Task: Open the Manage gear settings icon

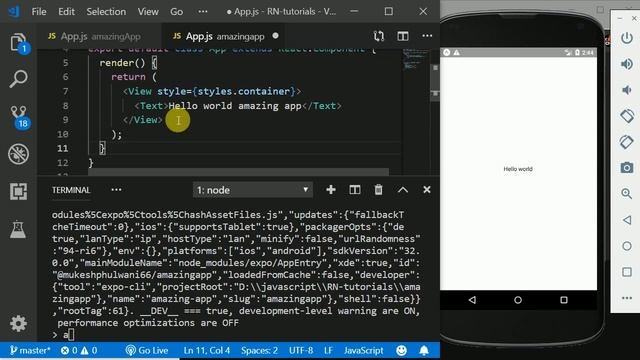Action: [x=18, y=323]
